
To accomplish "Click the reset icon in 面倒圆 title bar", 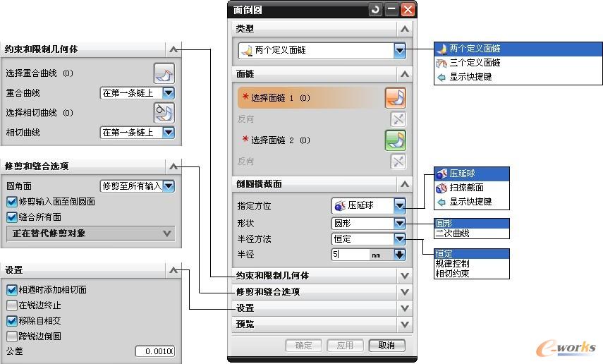I will 375,9.
